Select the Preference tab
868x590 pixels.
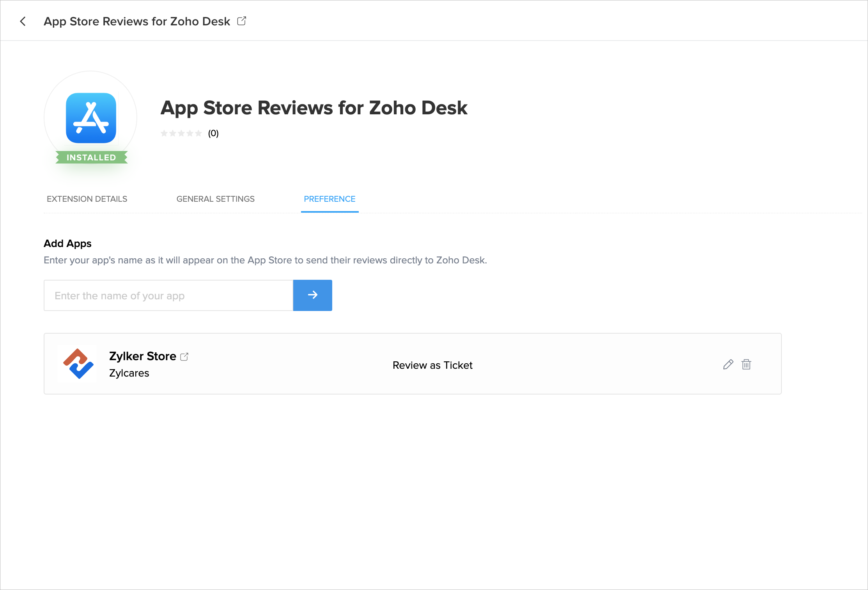coord(329,199)
